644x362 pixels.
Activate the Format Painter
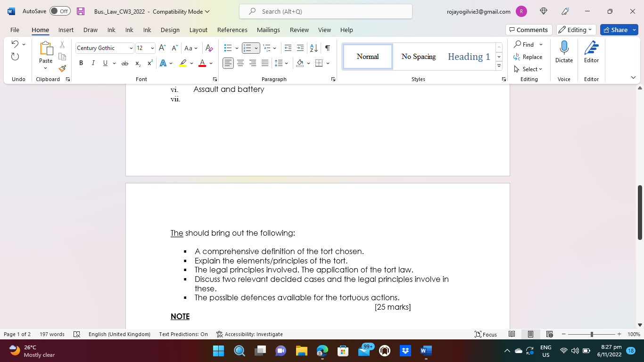(x=62, y=68)
